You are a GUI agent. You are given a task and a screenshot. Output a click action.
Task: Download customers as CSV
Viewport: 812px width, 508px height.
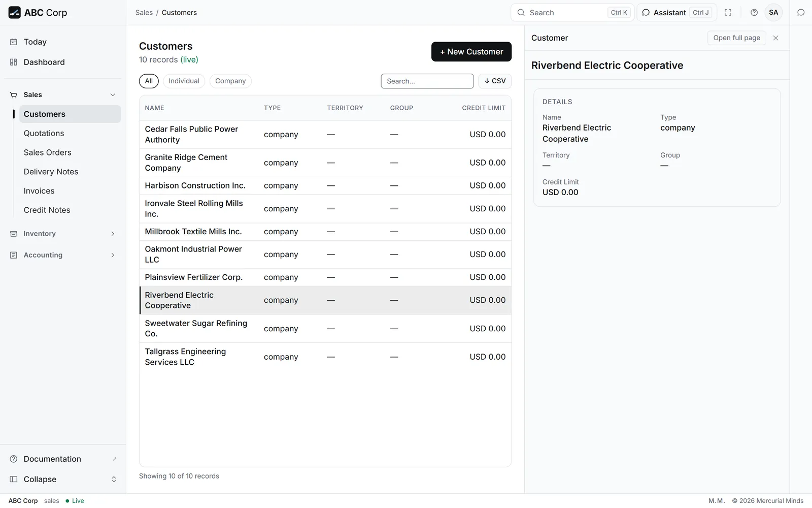495,81
